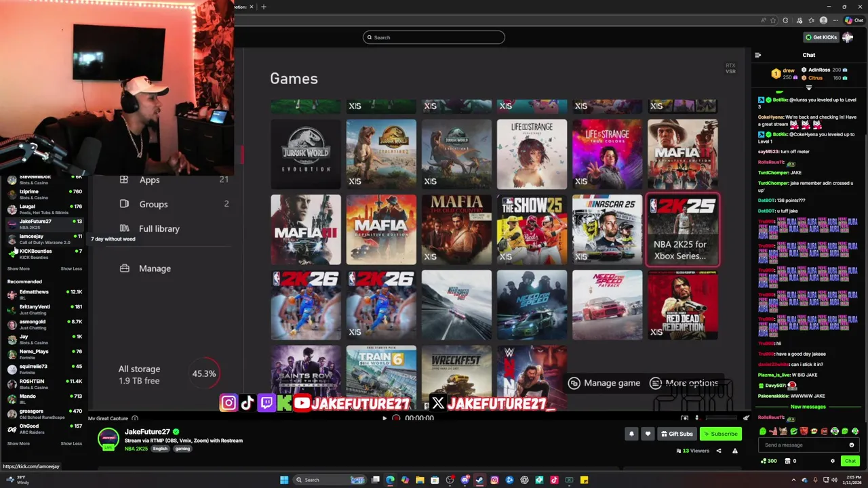Screen dimensions: 868x488
Task: Open the browser profile icon
Action: [824, 20]
